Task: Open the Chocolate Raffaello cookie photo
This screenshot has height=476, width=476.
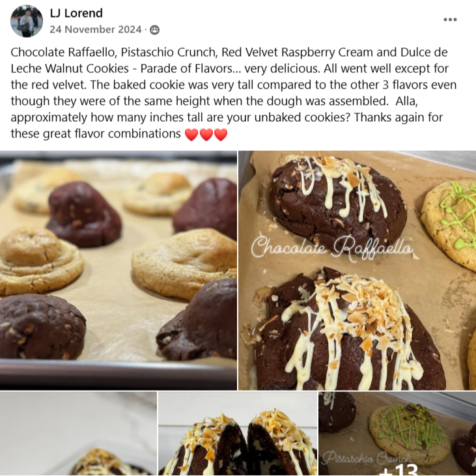Action: tap(357, 270)
